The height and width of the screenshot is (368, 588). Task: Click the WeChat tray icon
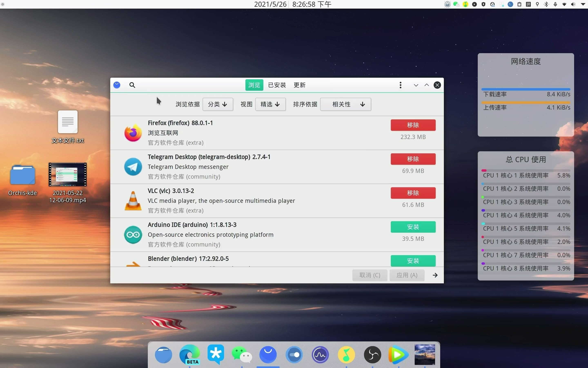point(456,4)
